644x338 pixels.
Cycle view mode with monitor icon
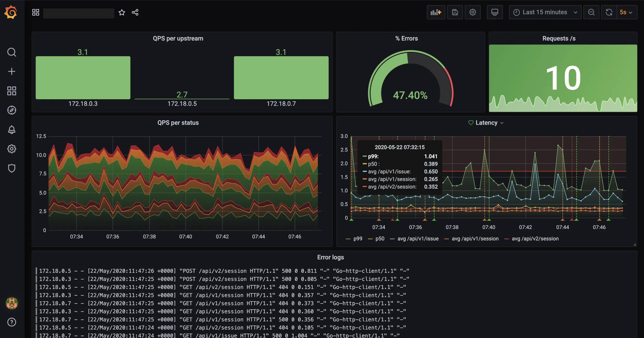494,12
